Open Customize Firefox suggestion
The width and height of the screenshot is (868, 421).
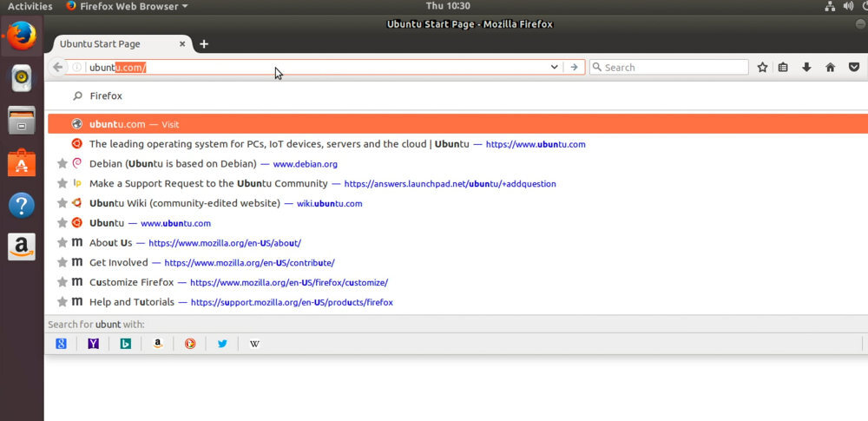point(457,282)
